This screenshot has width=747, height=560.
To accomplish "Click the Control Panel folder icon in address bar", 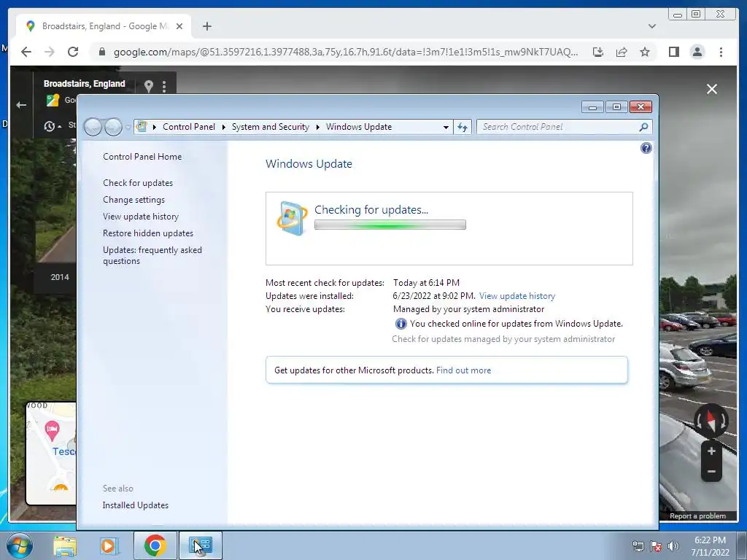I will [142, 127].
